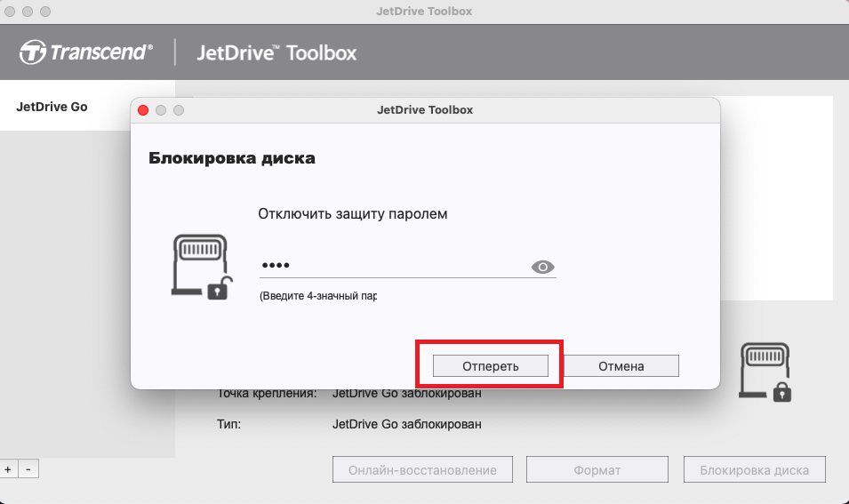
Task: Click the Тип: label in main window
Action: [x=229, y=424]
